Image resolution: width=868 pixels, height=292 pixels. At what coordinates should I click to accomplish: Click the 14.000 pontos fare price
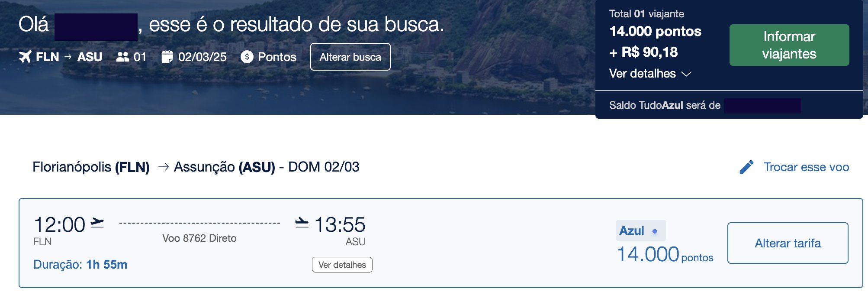[665, 254]
